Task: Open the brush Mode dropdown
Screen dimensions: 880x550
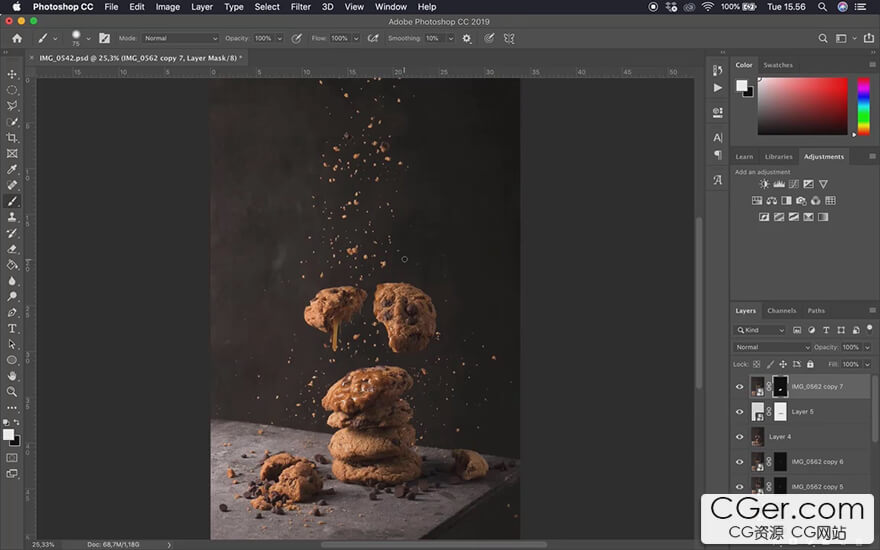Action: [180, 38]
